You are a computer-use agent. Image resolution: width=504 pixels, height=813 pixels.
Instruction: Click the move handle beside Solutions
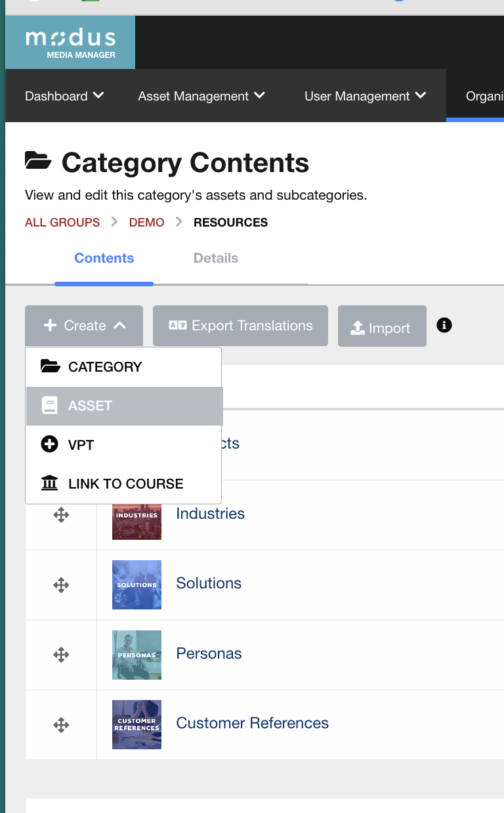click(x=61, y=584)
